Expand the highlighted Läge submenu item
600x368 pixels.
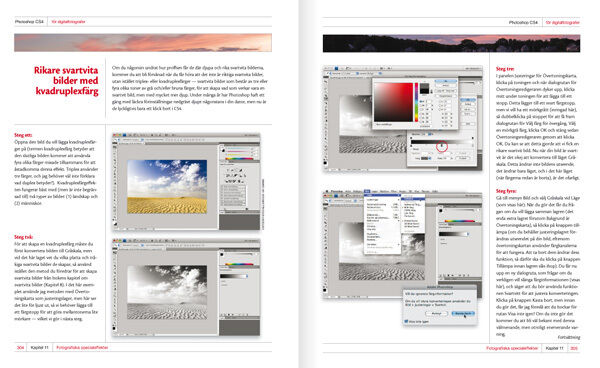tap(382, 195)
